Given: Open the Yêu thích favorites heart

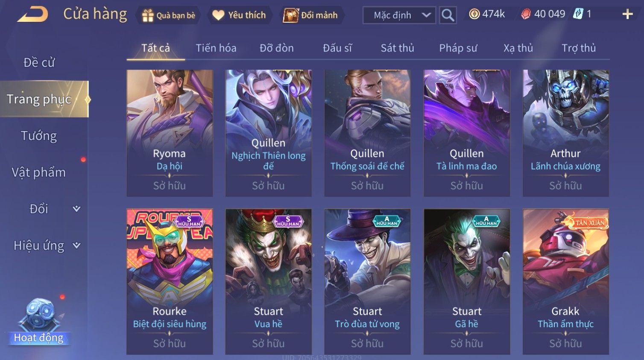Looking at the screenshot, I should (240, 15).
